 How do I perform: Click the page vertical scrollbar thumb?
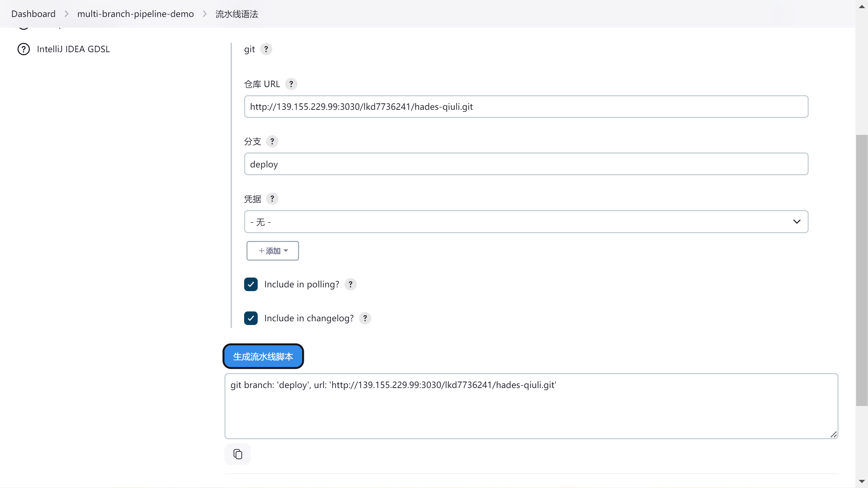tap(862, 270)
